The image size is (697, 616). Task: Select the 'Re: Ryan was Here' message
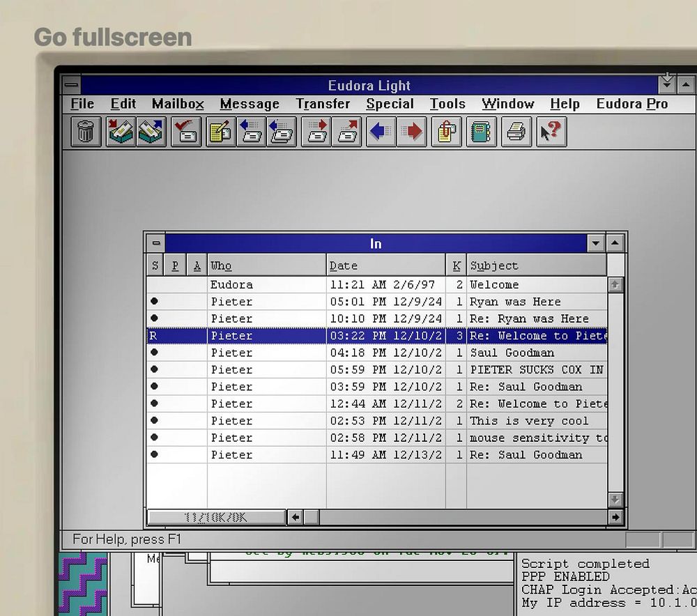[376, 318]
